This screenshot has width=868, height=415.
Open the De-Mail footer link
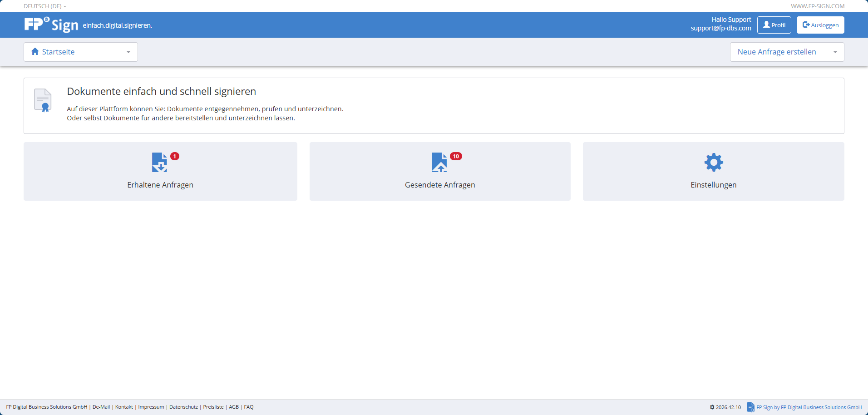click(x=101, y=407)
